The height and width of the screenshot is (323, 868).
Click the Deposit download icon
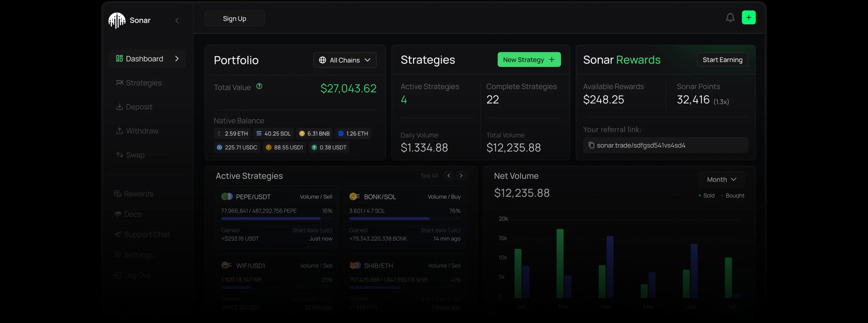(119, 107)
